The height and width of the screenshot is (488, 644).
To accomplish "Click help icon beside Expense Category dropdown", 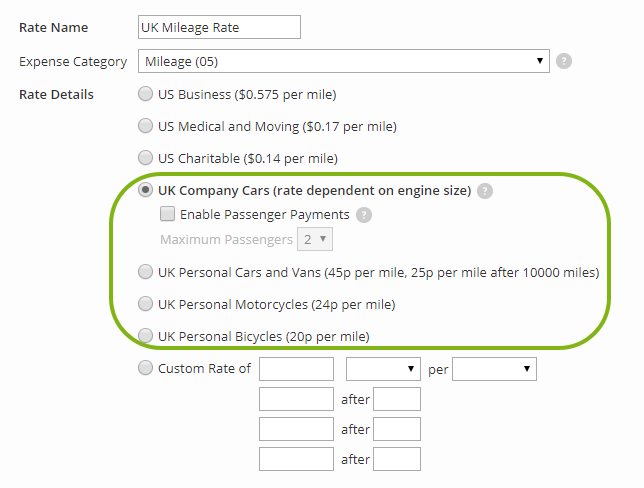I will click(564, 62).
